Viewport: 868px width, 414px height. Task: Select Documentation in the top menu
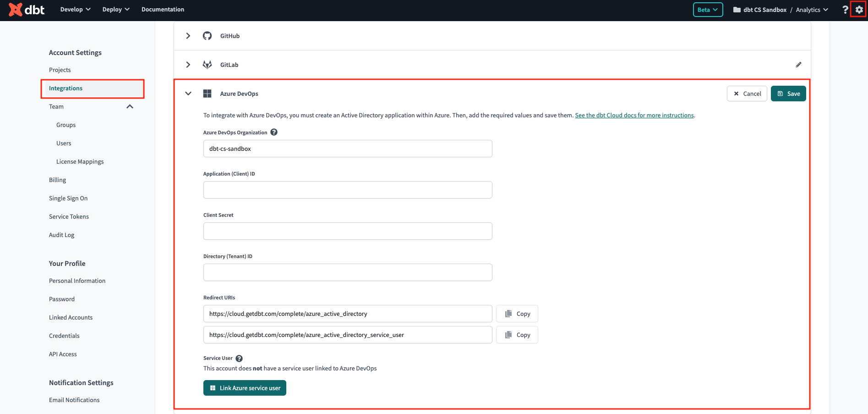tap(163, 9)
